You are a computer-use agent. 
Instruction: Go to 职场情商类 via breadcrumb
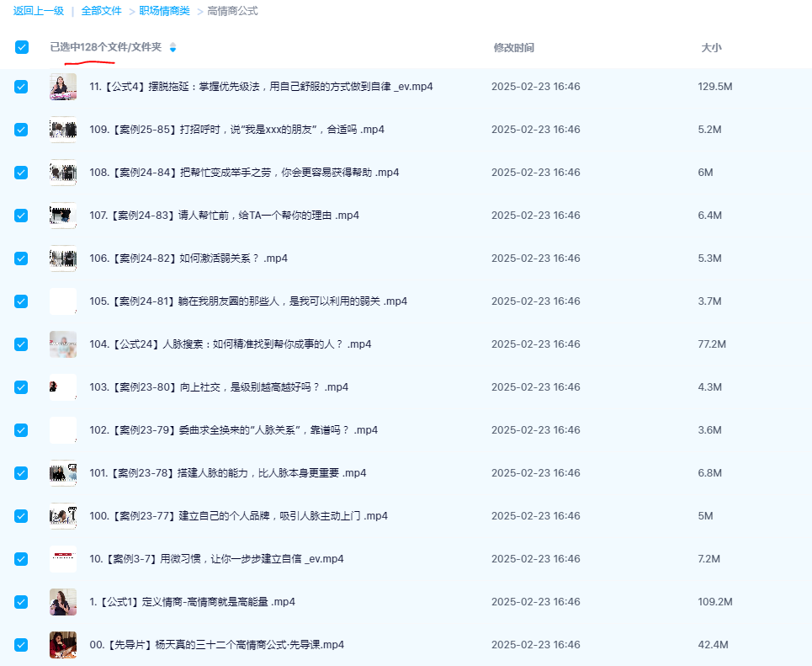[x=162, y=11]
